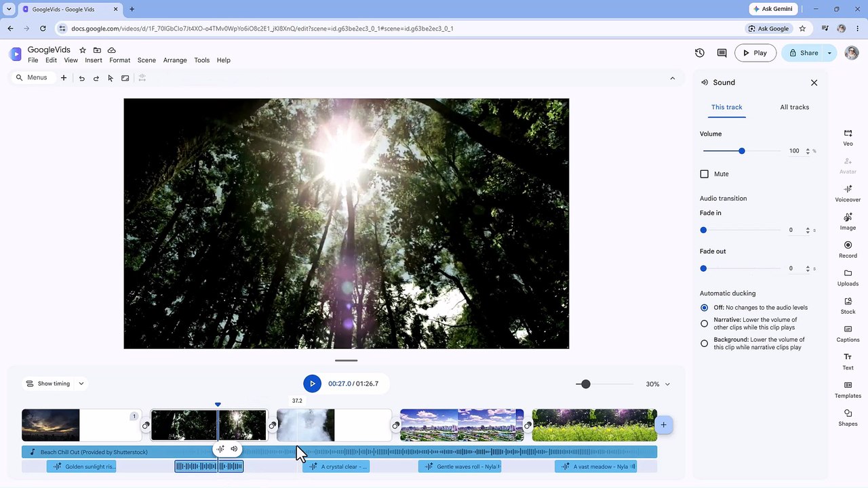This screenshot has width=868, height=488.
Task: Open the Templates sidebar panel
Action: (x=848, y=390)
